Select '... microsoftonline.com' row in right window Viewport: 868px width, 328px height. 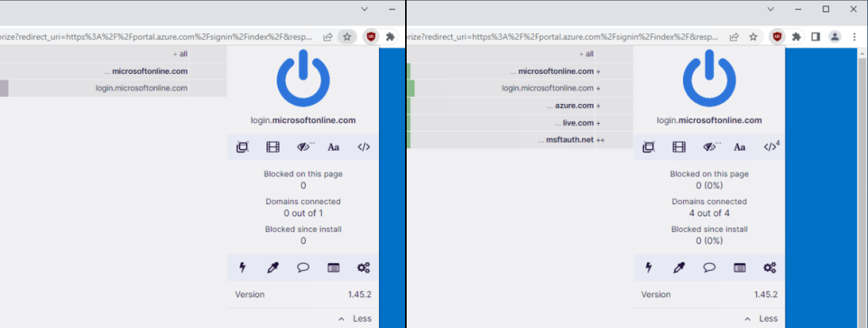pyautogui.click(x=520, y=72)
